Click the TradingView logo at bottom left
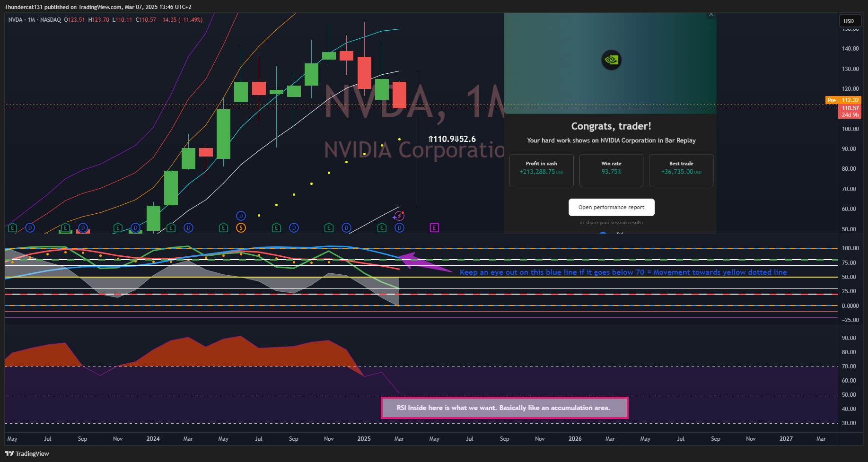 click(x=27, y=453)
